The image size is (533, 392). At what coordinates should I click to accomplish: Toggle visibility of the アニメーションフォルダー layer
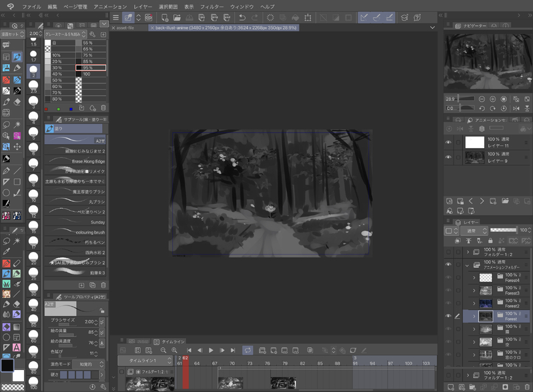[x=448, y=265]
